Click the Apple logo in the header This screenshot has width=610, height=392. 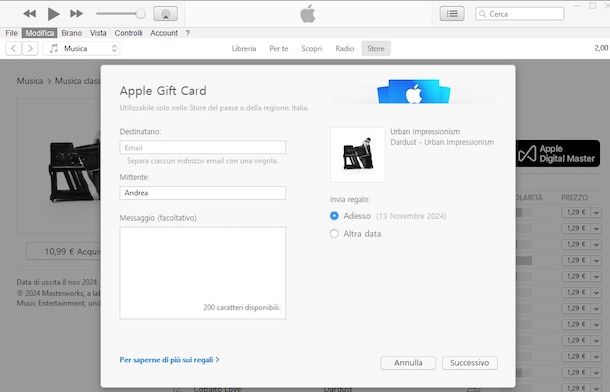[308, 14]
